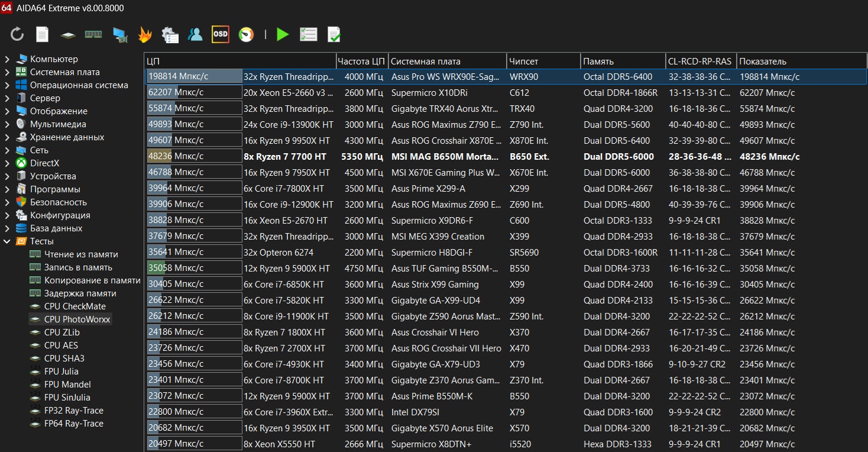
Task: Select the 198814 Мпкс/с result bar
Action: 195,76
